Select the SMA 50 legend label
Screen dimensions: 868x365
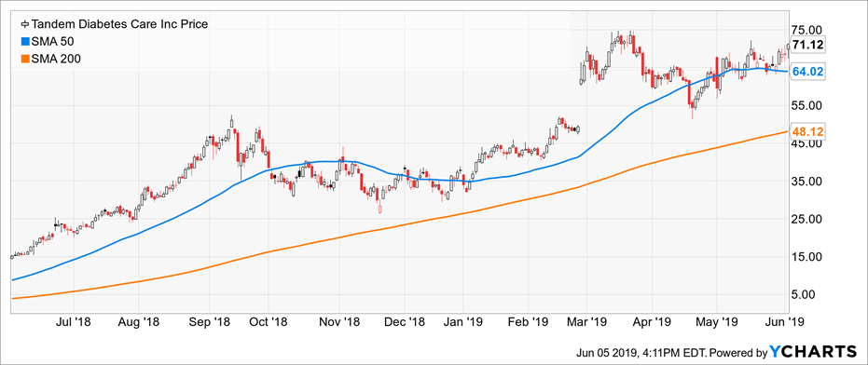[52, 42]
